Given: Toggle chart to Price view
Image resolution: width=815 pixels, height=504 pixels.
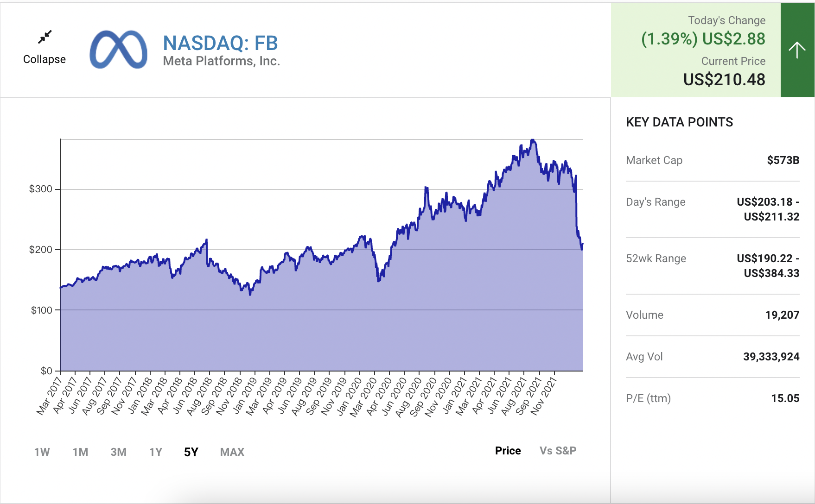Looking at the screenshot, I should click(x=508, y=451).
